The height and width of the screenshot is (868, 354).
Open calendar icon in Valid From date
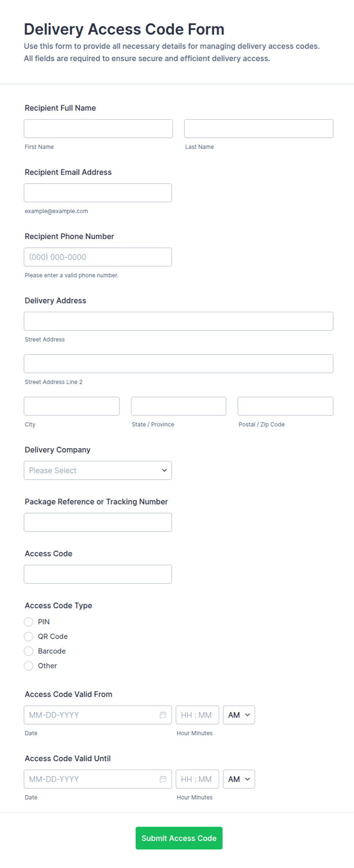(163, 715)
